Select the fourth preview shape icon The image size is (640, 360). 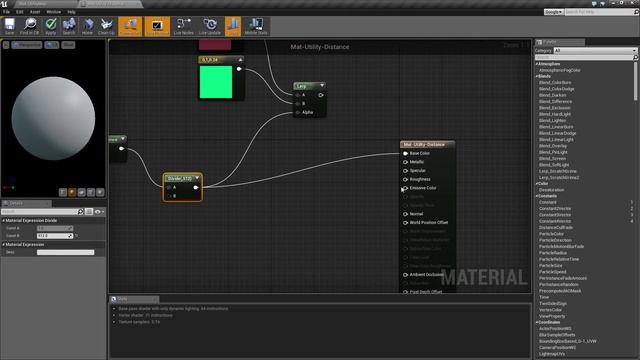91,192
